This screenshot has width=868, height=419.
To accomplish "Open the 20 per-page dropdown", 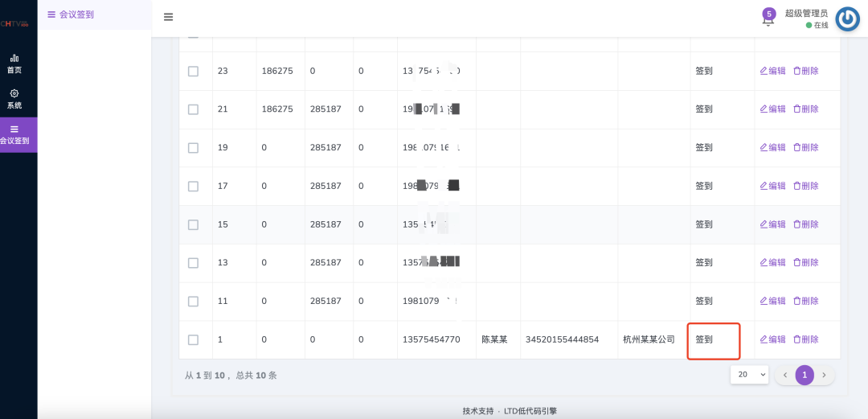I will [749, 375].
